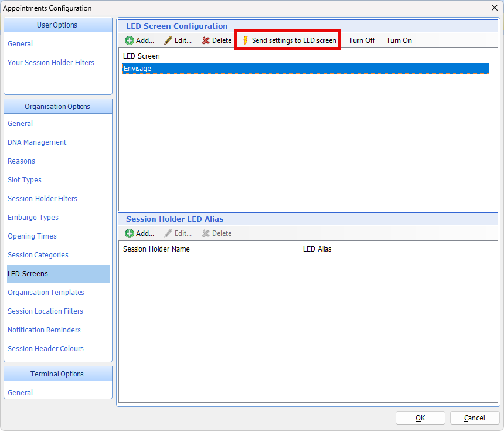Click Add icon in LED Screen Configuration toolbar
Image resolution: width=504 pixels, height=431 pixels.
pos(130,40)
